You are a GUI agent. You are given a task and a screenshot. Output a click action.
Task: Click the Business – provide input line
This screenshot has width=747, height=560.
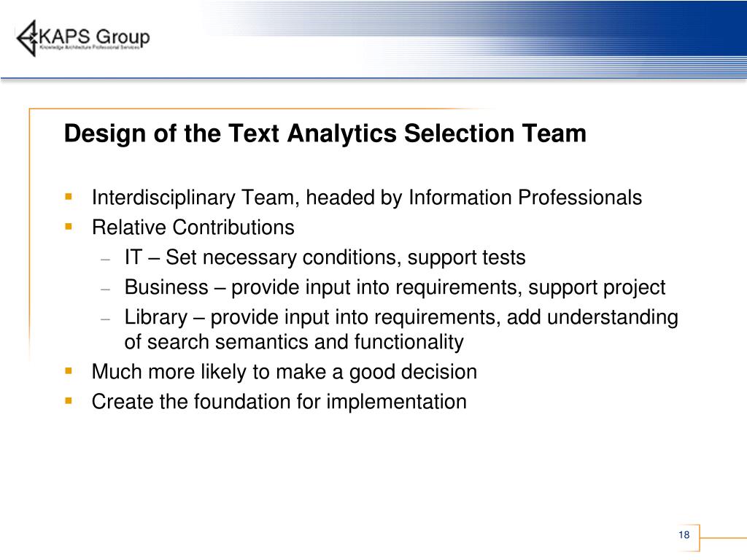click(395, 287)
